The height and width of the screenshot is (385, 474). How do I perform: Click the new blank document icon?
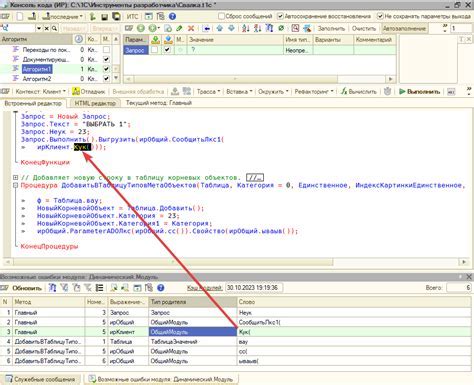(20, 16)
